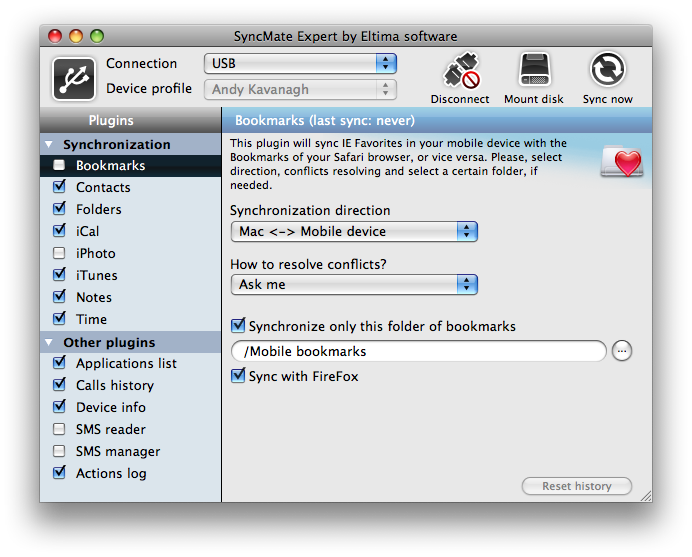This screenshot has height=557, width=692.
Task: Click the Mobile bookmarks folder path field
Action: 418,351
